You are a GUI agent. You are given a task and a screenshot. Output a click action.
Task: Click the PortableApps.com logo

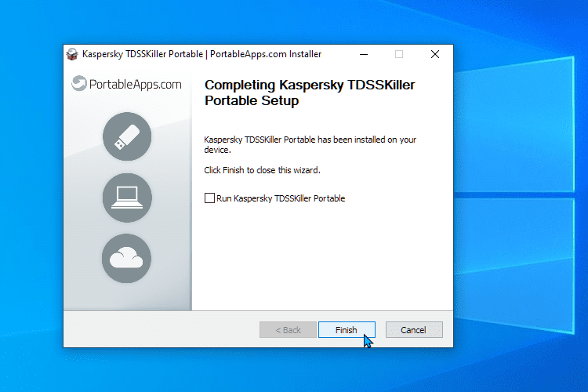(126, 84)
